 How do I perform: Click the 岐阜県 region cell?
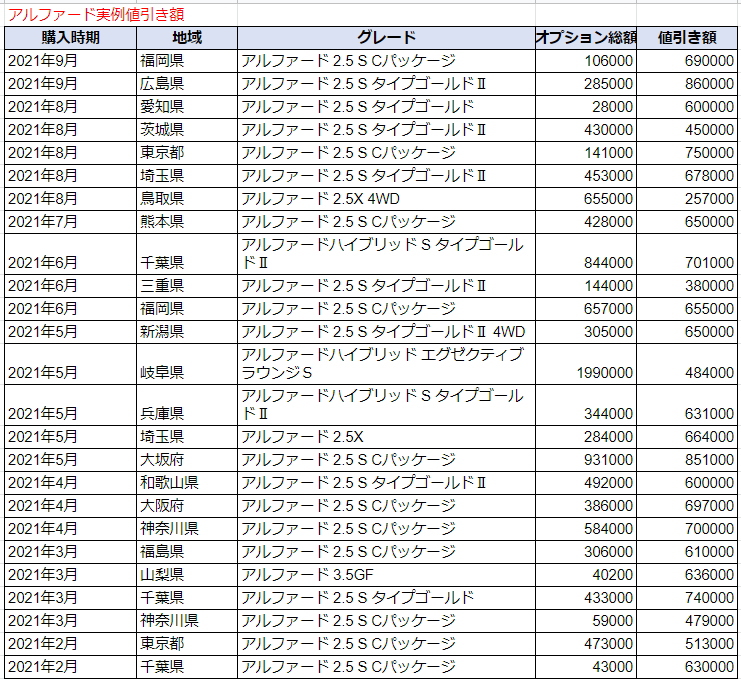(187, 364)
